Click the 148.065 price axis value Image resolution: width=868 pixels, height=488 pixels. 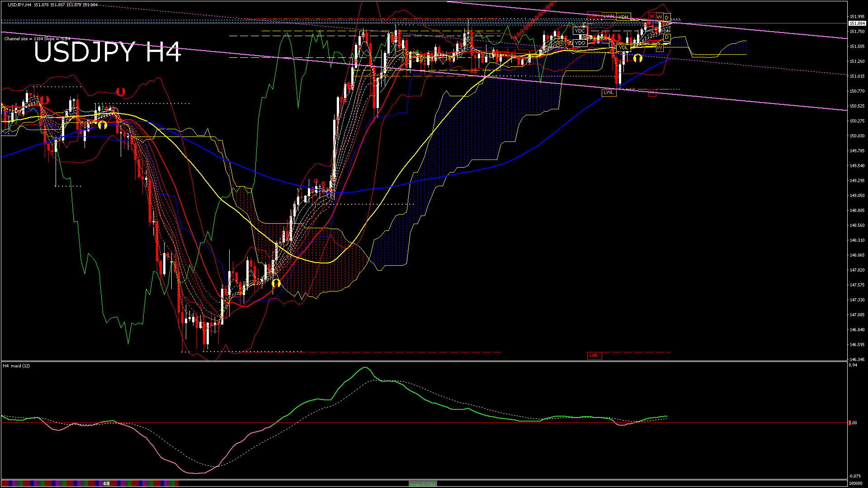coord(858,255)
